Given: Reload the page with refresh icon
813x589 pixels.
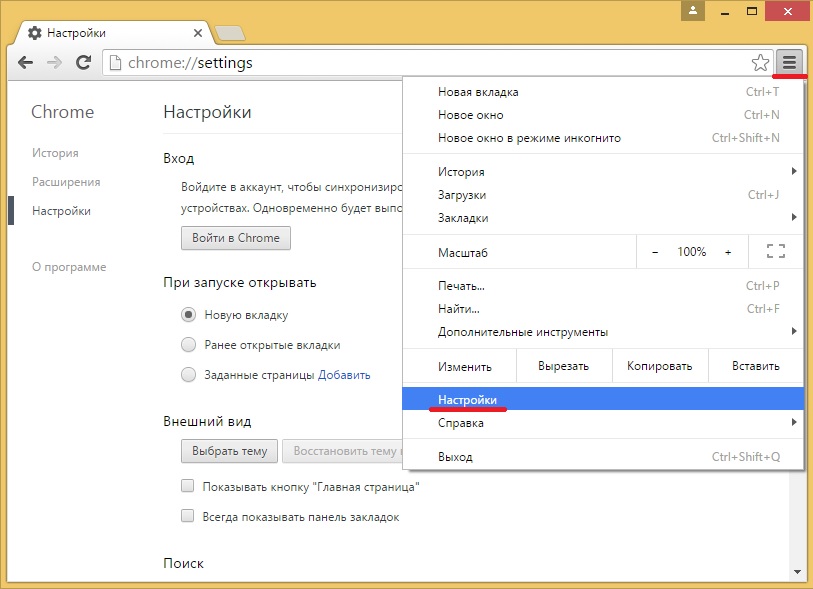Looking at the screenshot, I should click(83, 62).
